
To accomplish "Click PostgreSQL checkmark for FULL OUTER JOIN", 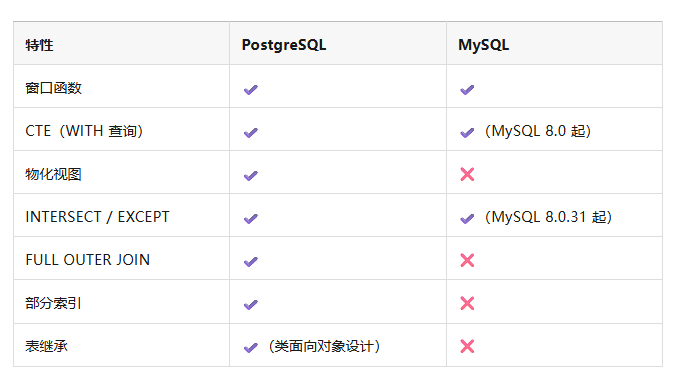I will [251, 261].
